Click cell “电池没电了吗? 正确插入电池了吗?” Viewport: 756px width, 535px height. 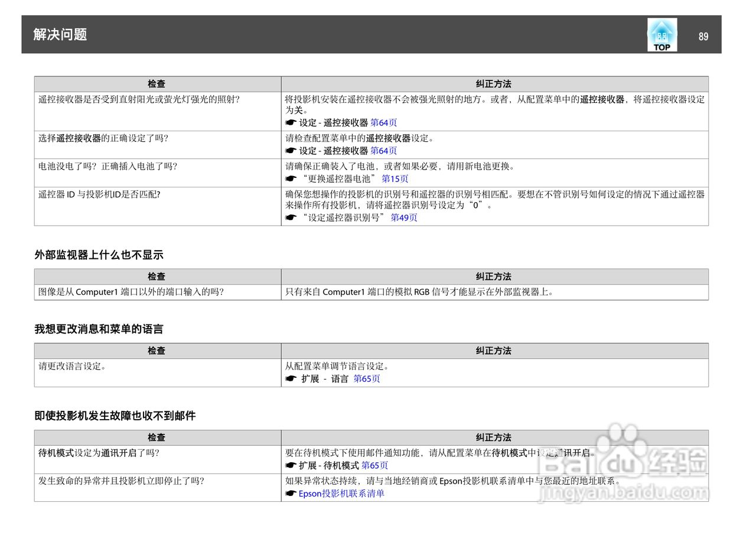[158, 173]
